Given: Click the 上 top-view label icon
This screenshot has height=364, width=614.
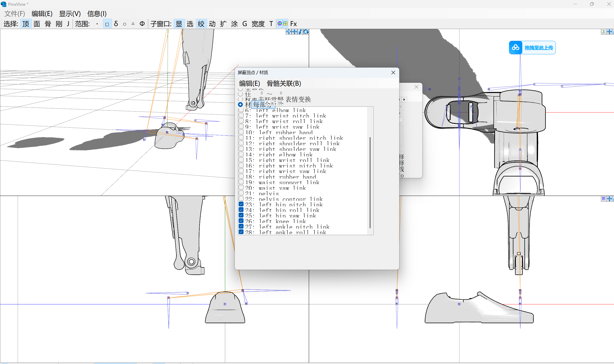Looking at the screenshot, I should tap(604, 32).
